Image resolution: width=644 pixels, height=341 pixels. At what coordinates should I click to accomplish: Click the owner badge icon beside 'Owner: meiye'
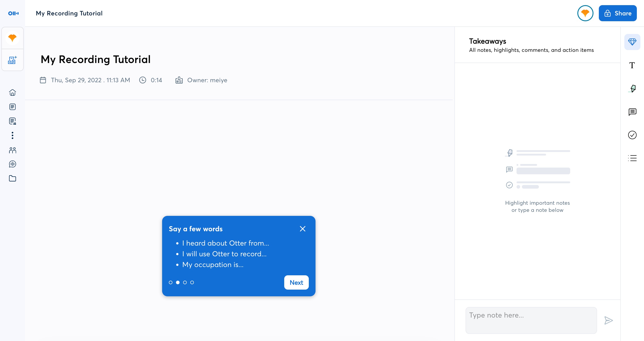tap(179, 80)
